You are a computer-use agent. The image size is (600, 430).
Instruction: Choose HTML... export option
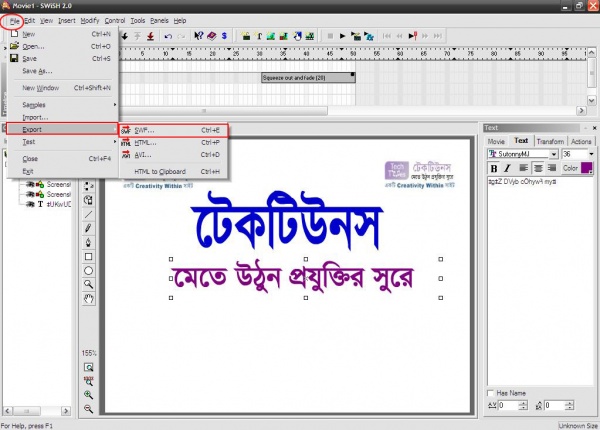[174, 143]
